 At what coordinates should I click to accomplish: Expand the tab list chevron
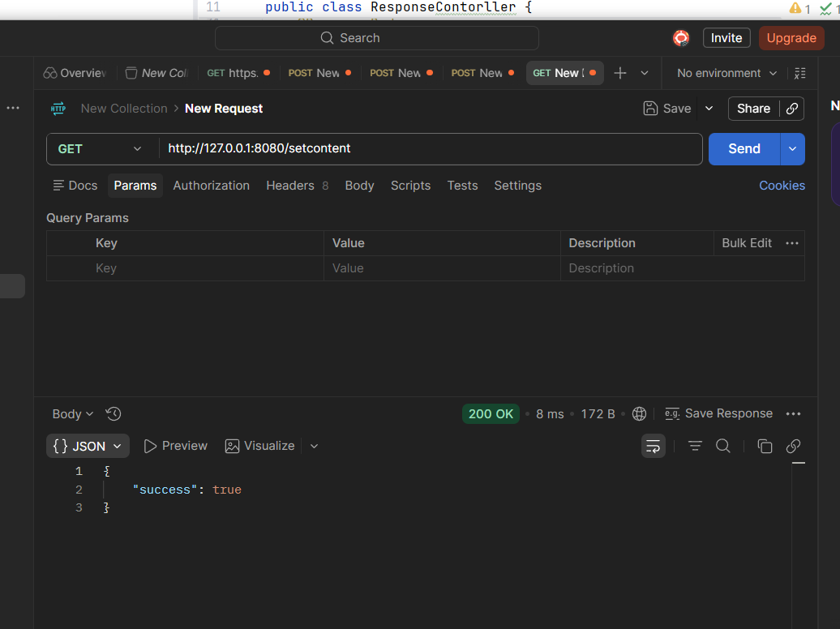pyautogui.click(x=645, y=73)
